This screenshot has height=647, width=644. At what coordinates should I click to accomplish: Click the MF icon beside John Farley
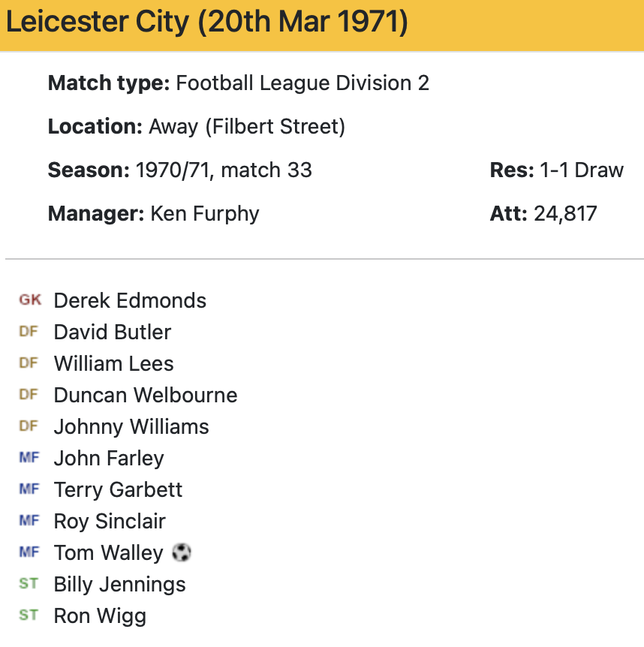[29, 458]
